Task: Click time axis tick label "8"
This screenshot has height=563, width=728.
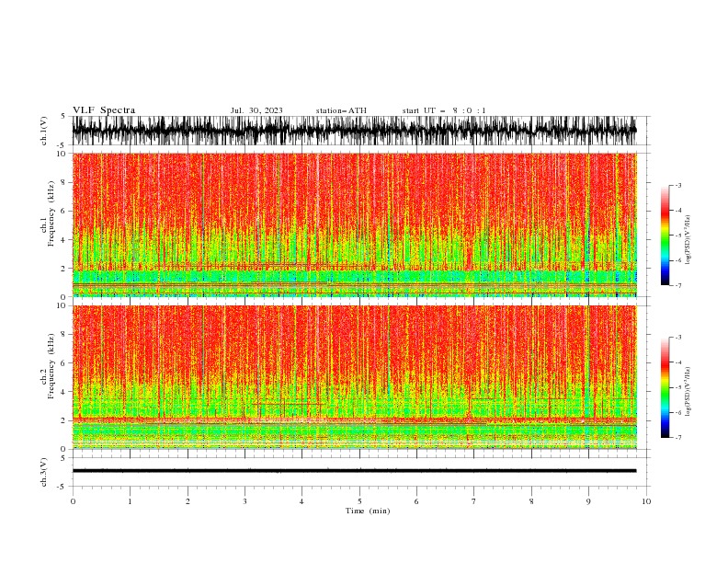Action: 531,501
